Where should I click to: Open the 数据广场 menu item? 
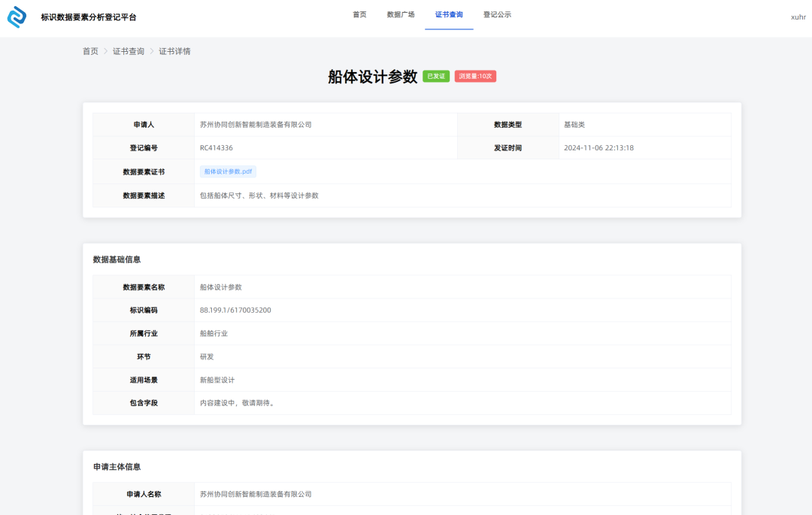(401, 14)
